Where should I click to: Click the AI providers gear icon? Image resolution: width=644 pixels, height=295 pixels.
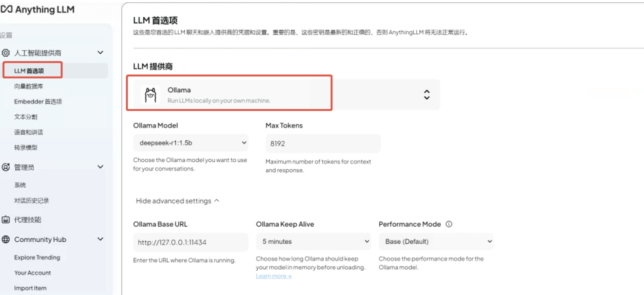coord(6,53)
